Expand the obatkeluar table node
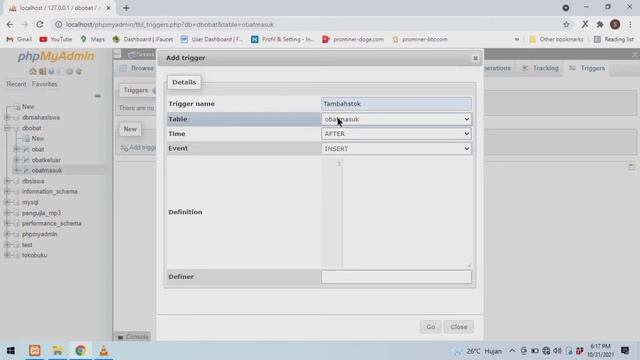This screenshot has height=360, width=640. pos(17,160)
